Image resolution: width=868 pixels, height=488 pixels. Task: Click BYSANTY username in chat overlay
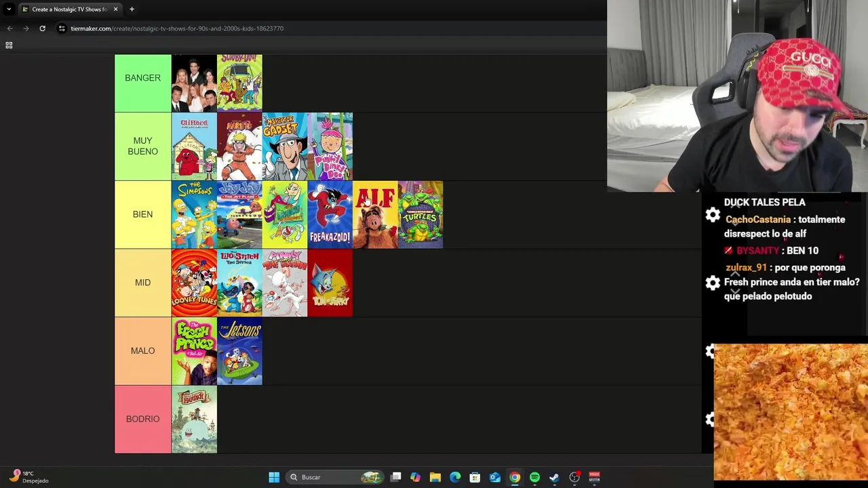(758, 251)
